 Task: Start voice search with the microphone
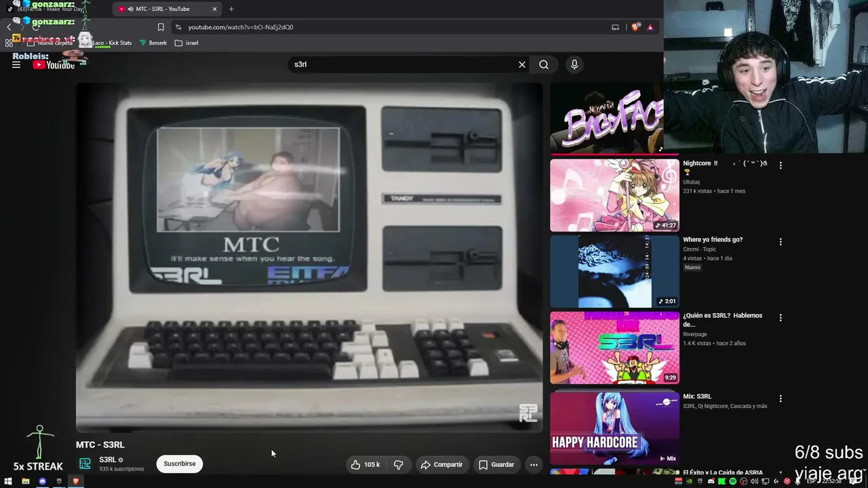coord(574,64)
